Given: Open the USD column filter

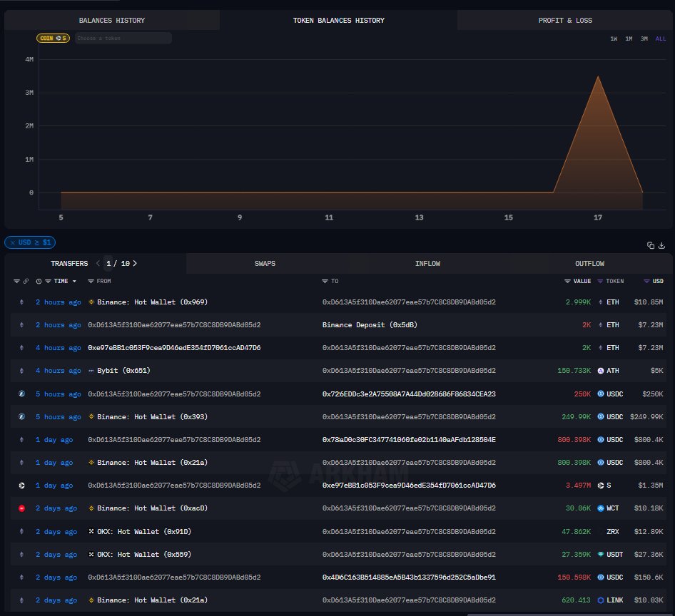Looking at the screenshot, I should [646, 282].
